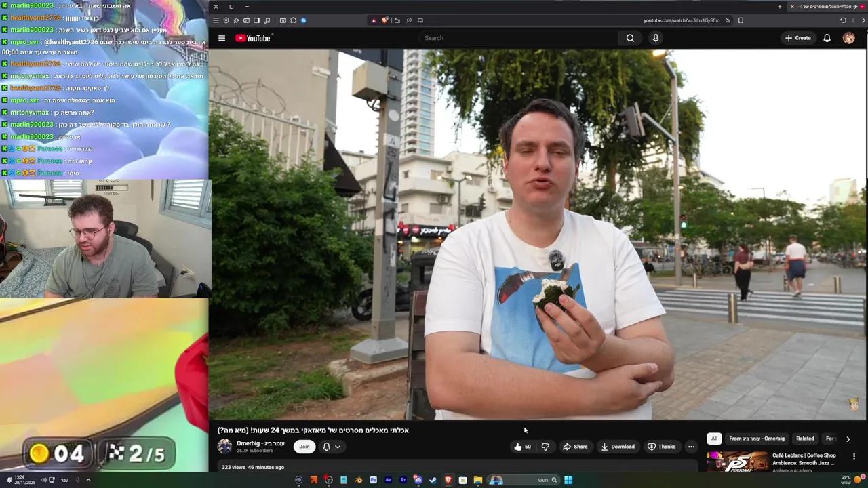868x488 pixels.
Task: Open the Brave Rewards triangle icon
Action: click(374, 20)
